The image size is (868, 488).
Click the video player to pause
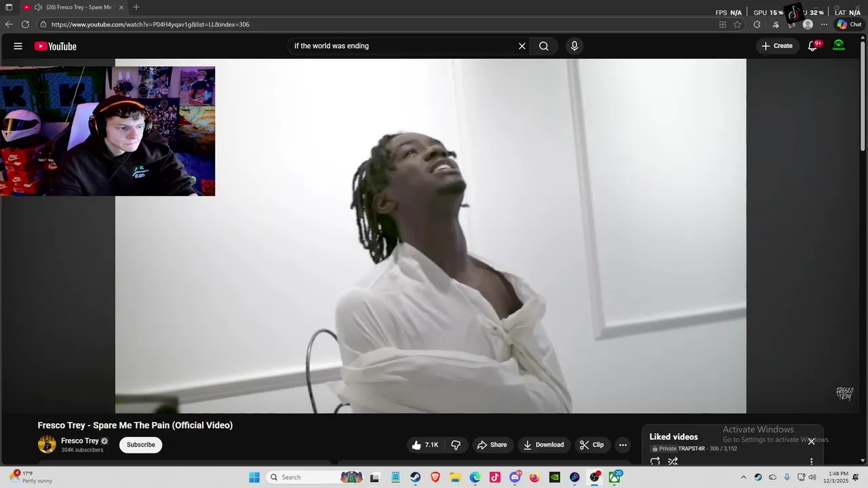coord(431,236)
